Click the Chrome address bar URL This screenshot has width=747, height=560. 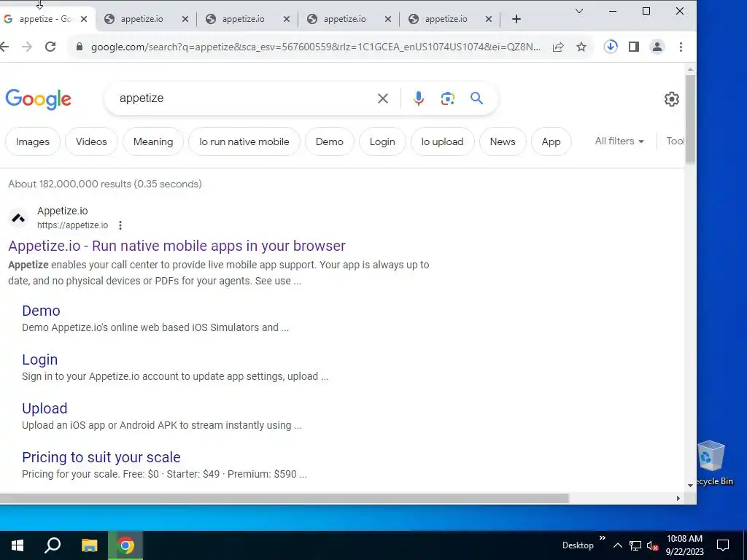[315, 47]
